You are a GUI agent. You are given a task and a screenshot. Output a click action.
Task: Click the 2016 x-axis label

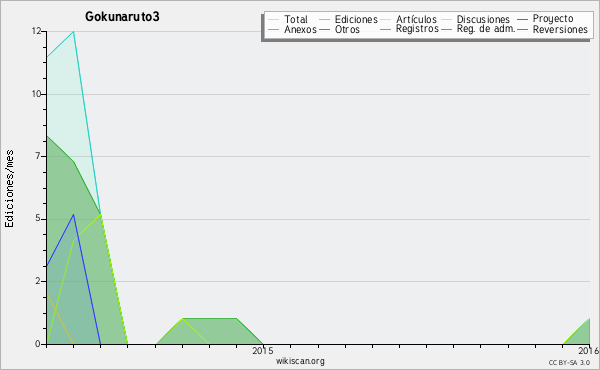click(589, 351)
